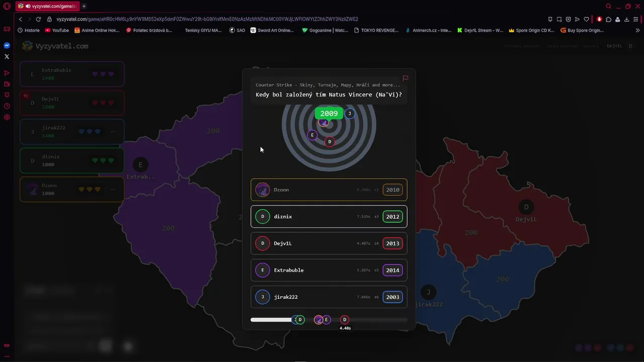The height and width of the screenshot is (362, 644).
Task: Bookmark the page with the heart icon
Action: pyautogui.click(x=586, y=19)
